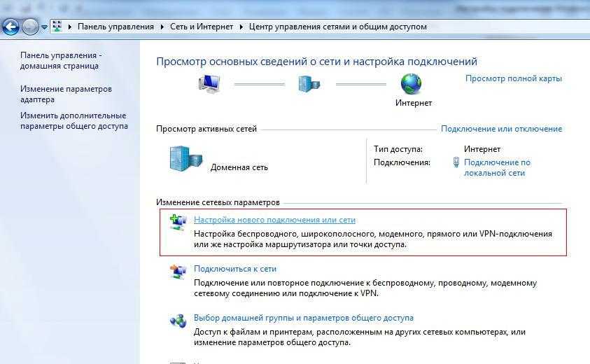Select Центр управления сетями и общим доступом breadcrumb

click(x=337, y=27)
